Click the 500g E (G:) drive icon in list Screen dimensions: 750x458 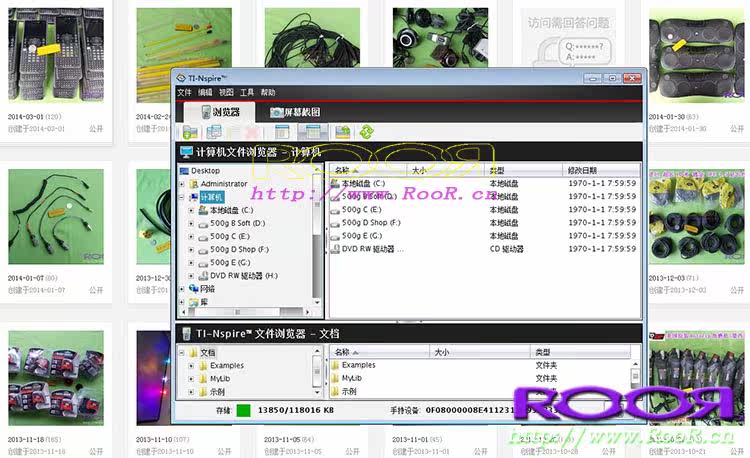point(335,236)
